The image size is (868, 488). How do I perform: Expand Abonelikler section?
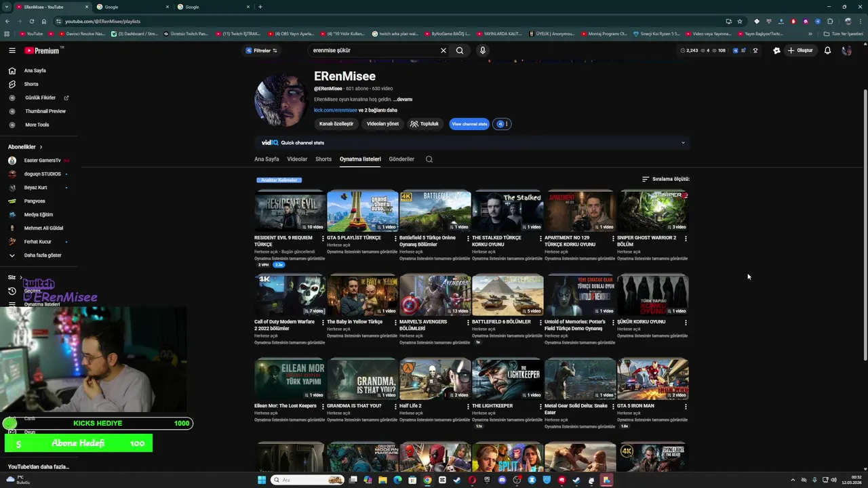[x=25, y=146]
